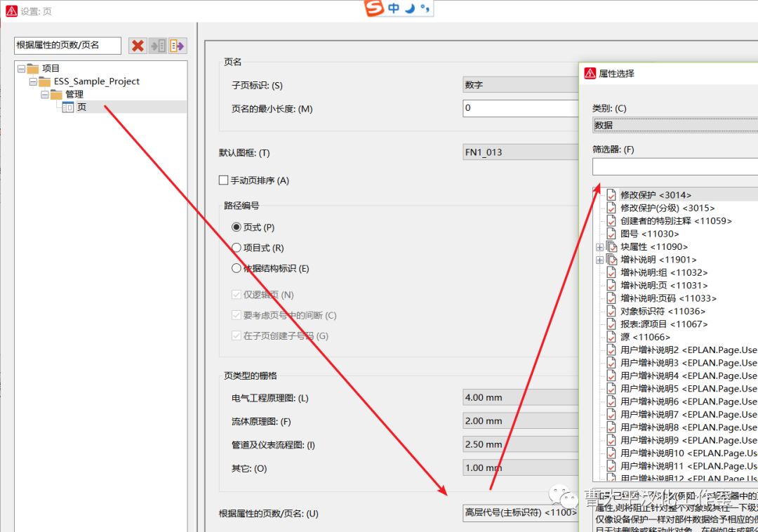Click icon beside 图号 <11030>
The width and height of the screenshot is (758, 532).
611,234
